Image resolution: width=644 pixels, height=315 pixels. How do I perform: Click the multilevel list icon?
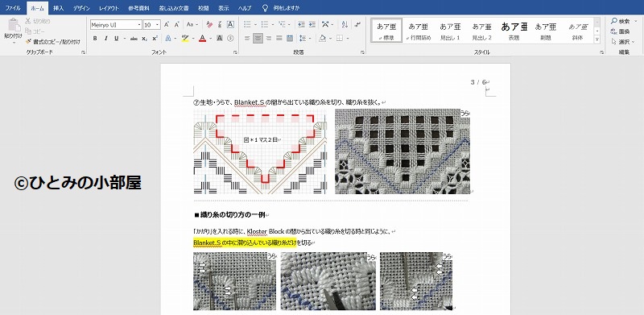pos(282,25)
